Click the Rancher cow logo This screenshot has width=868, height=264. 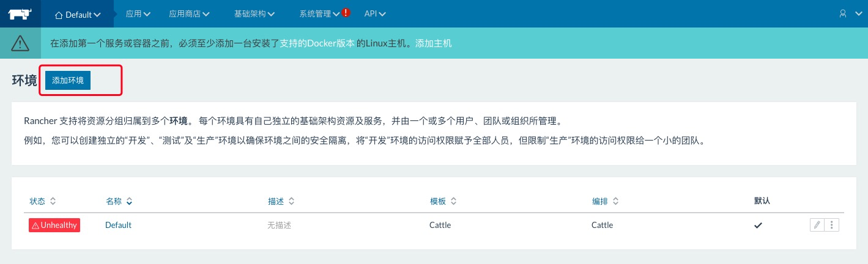tap(20, 13)
